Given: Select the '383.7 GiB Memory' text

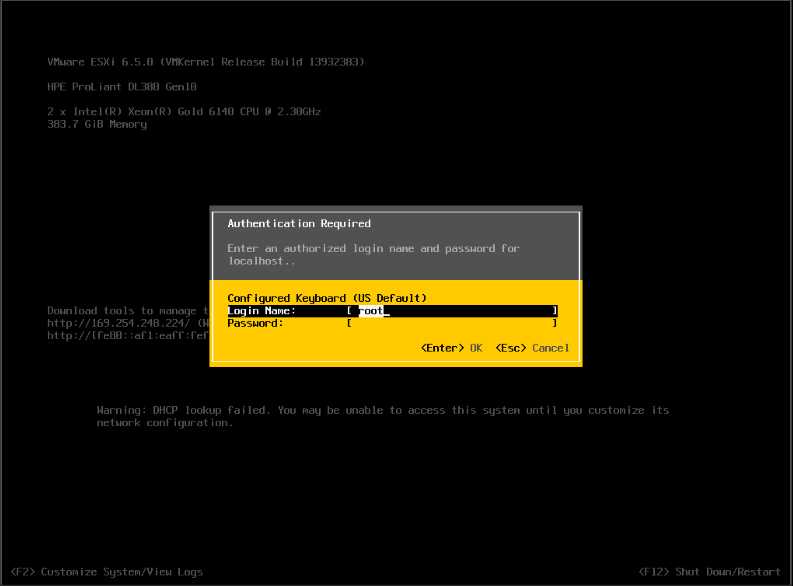Looking at the screenshot, I should (97, 124).
